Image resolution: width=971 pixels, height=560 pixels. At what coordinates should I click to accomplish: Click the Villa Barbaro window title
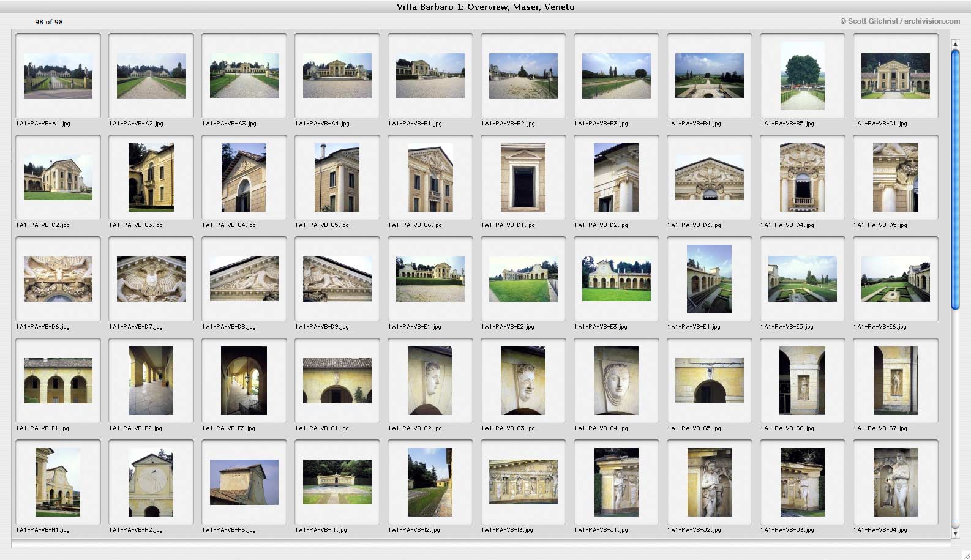tap(485, 7)
